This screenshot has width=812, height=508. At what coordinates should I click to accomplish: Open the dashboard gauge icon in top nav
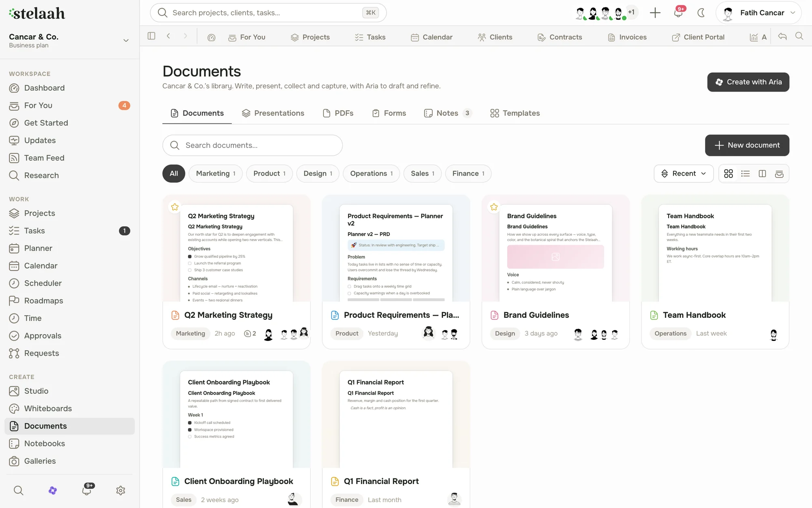[x=211, y=37]
